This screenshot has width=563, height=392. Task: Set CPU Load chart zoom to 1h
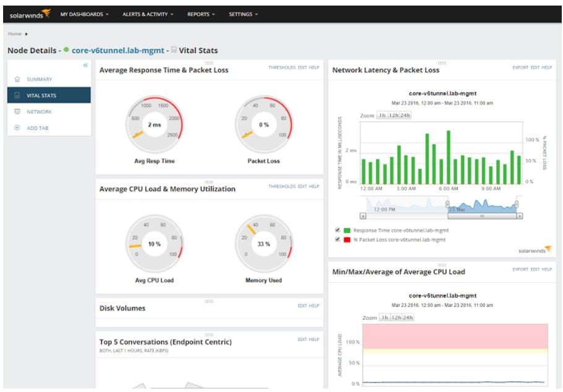tap(385, 318)
